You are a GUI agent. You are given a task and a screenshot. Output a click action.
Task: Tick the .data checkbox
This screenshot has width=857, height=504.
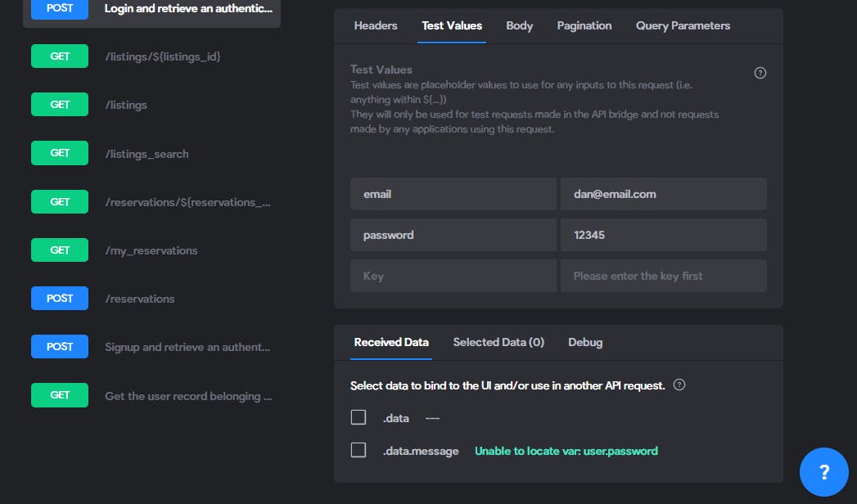[x=359, y=417]
